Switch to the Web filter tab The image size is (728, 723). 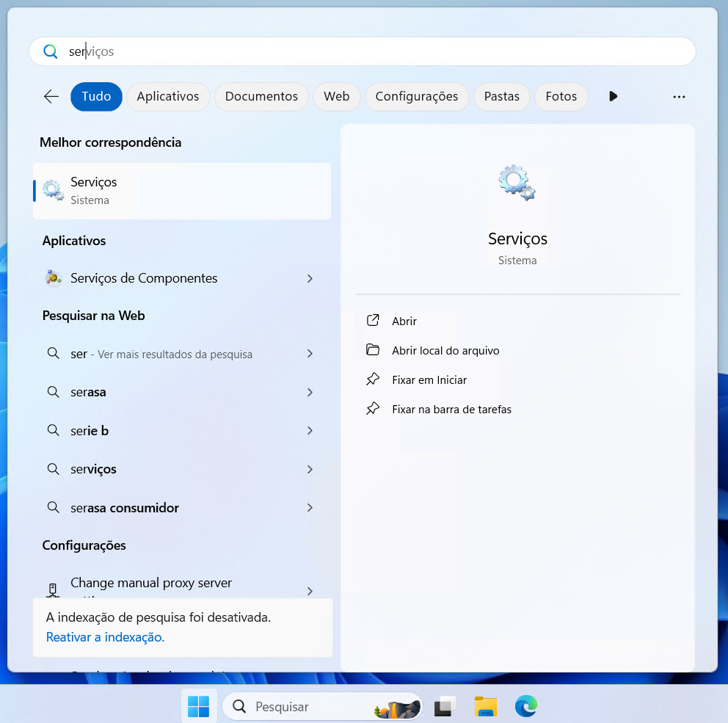[x=337, y=97]
